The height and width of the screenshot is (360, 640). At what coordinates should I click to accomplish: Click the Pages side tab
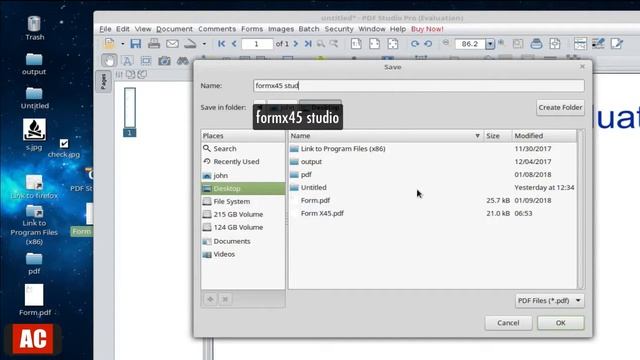pos(103,82)
